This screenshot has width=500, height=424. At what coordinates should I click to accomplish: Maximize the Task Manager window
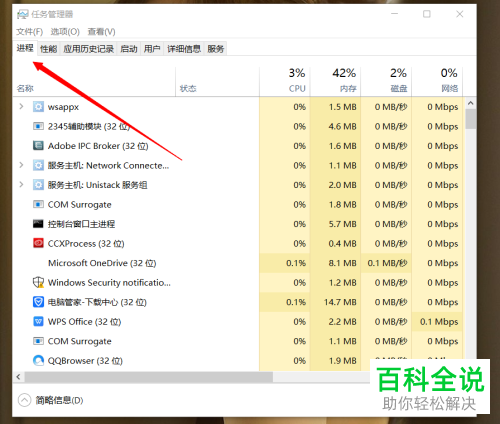tap(427, 14)
